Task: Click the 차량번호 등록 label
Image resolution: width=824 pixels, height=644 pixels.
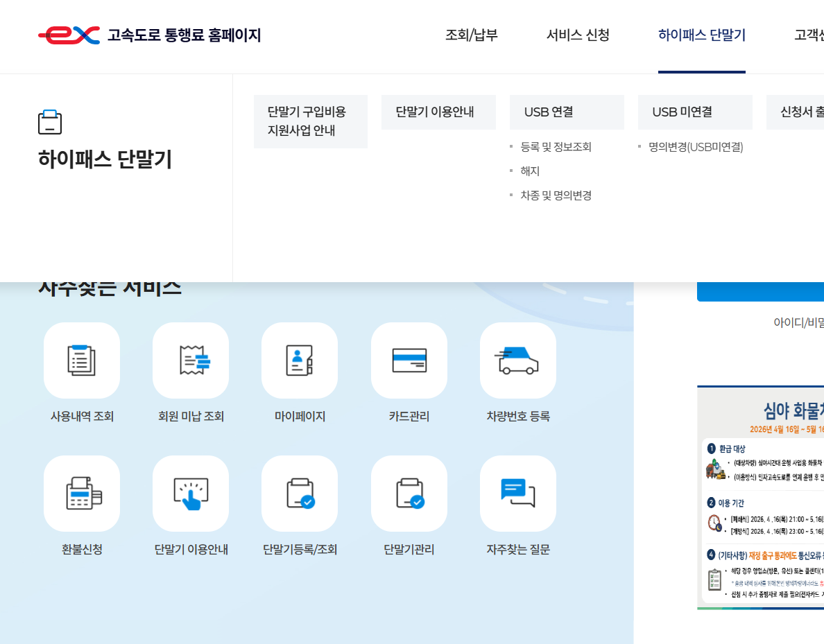Action: tap(518, 417)
